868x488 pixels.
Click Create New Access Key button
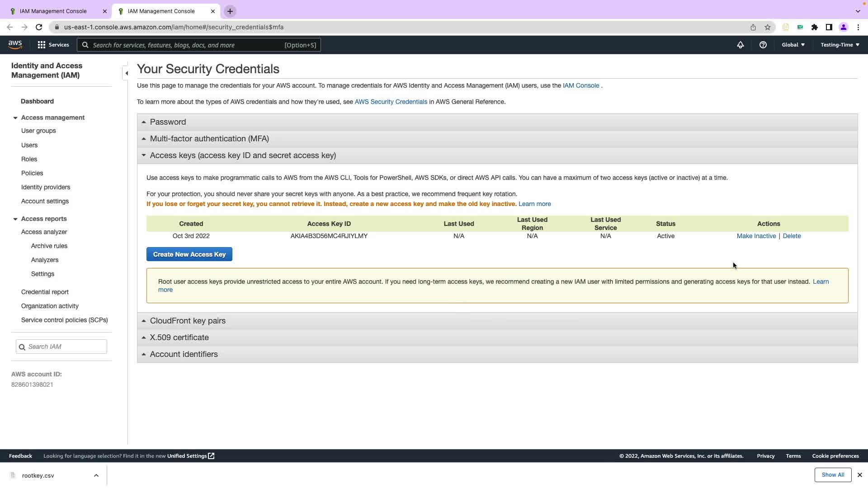point(189,254)
